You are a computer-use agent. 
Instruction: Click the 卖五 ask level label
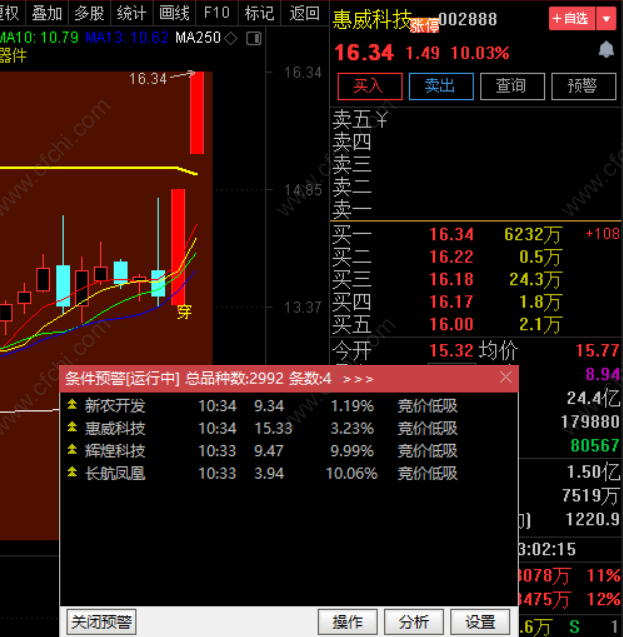[x=352, y=119]
